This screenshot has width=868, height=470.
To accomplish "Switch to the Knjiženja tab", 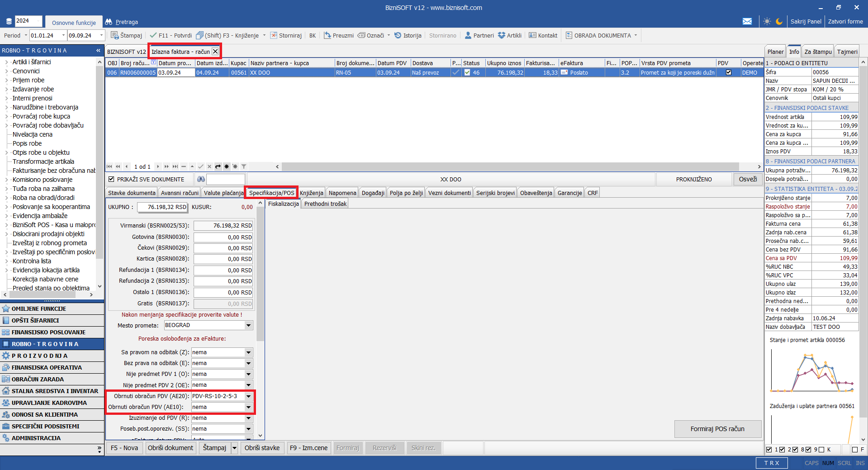I will 311,193.
